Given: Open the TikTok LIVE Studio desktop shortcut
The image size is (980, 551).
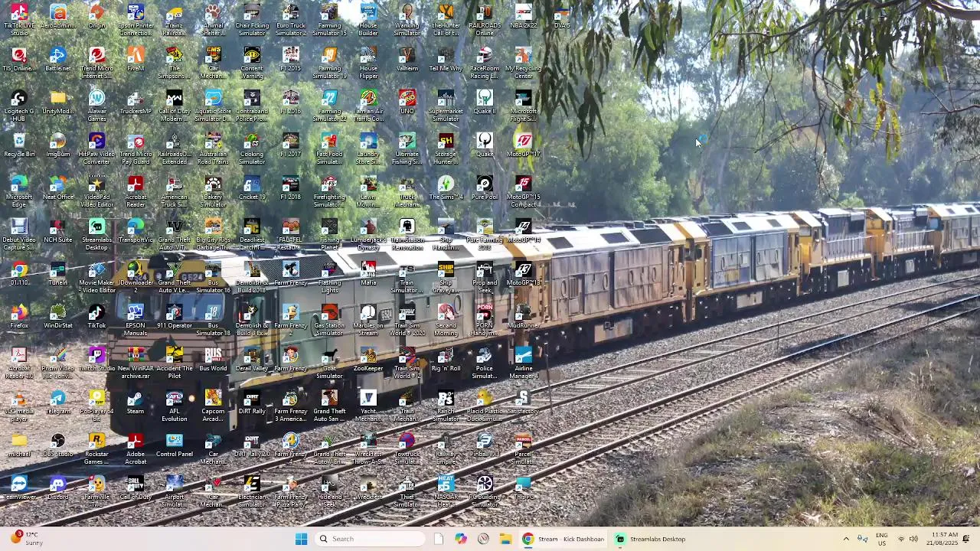Looking at the screenshot, I should [19, 20].
